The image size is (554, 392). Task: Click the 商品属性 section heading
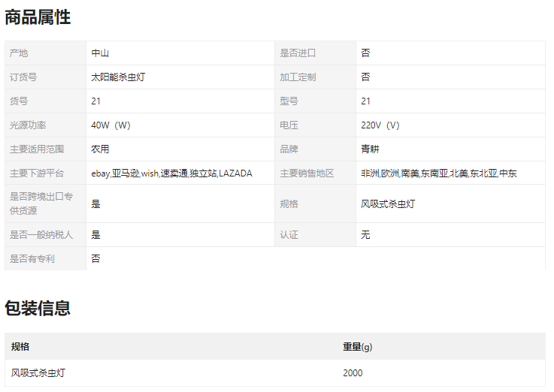point(38,17)
